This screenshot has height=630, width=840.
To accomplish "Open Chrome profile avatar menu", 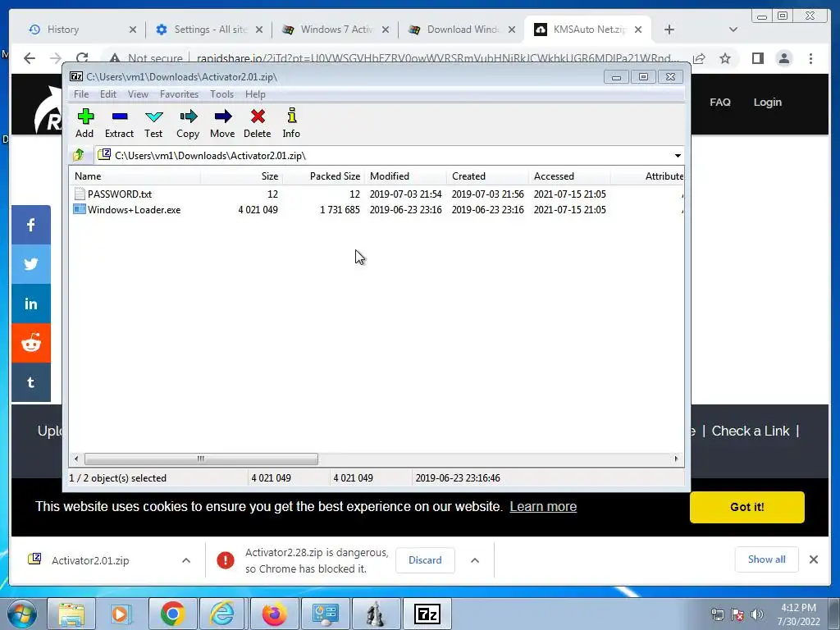I will (784, 58).
